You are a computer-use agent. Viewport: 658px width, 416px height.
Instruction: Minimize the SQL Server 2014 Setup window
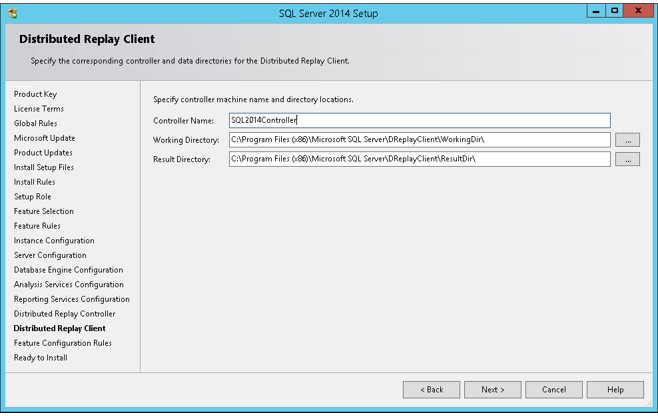point(596,11)
